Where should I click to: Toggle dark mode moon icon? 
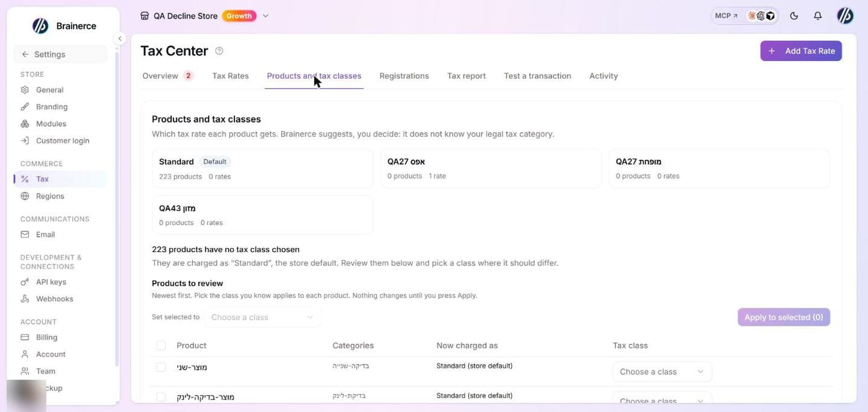click(794, 16)
